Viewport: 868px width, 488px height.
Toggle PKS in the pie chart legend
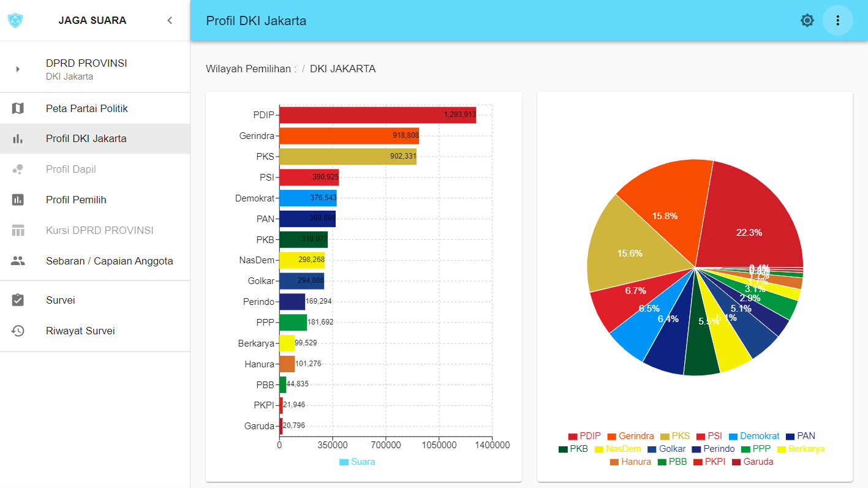675,436
